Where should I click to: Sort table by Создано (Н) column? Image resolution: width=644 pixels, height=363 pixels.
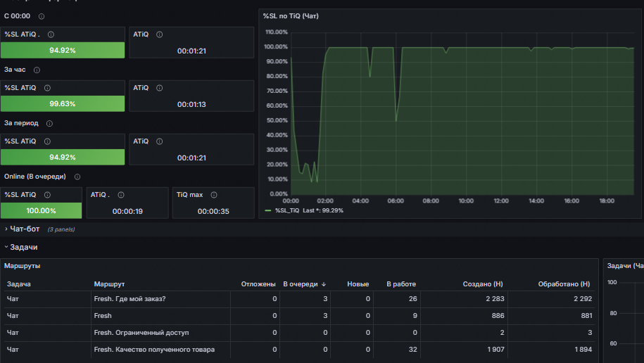click(x=483, y=284)
